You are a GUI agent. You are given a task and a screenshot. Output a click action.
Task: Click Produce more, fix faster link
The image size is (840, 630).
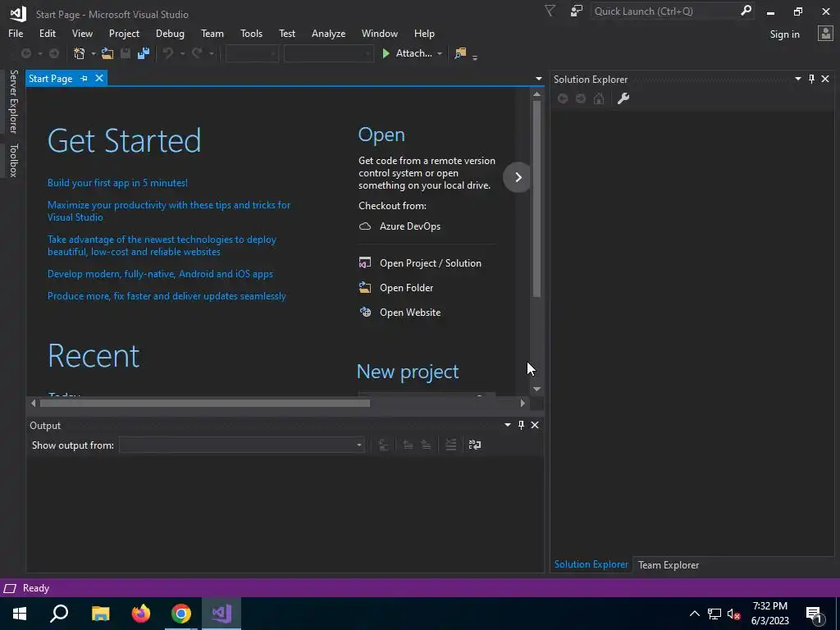click(x=167, y=295)
